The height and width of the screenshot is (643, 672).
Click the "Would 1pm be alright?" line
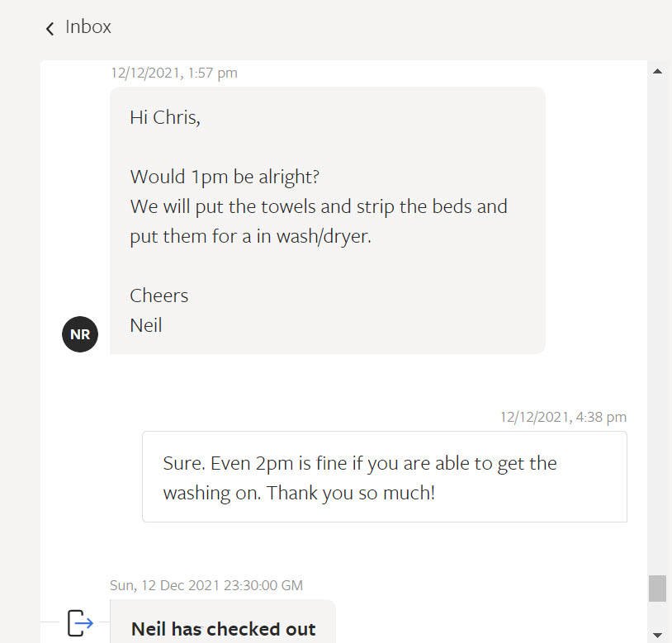tap(225, 177)
